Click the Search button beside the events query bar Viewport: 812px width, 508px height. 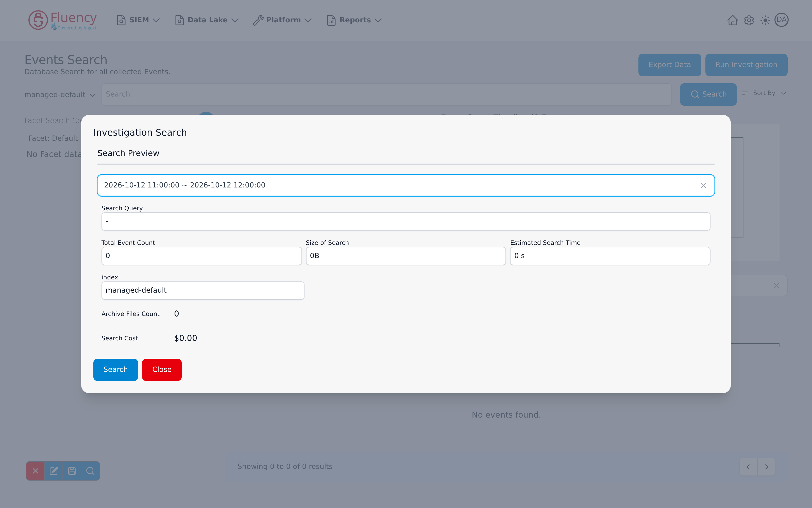[x=708, y=94]
